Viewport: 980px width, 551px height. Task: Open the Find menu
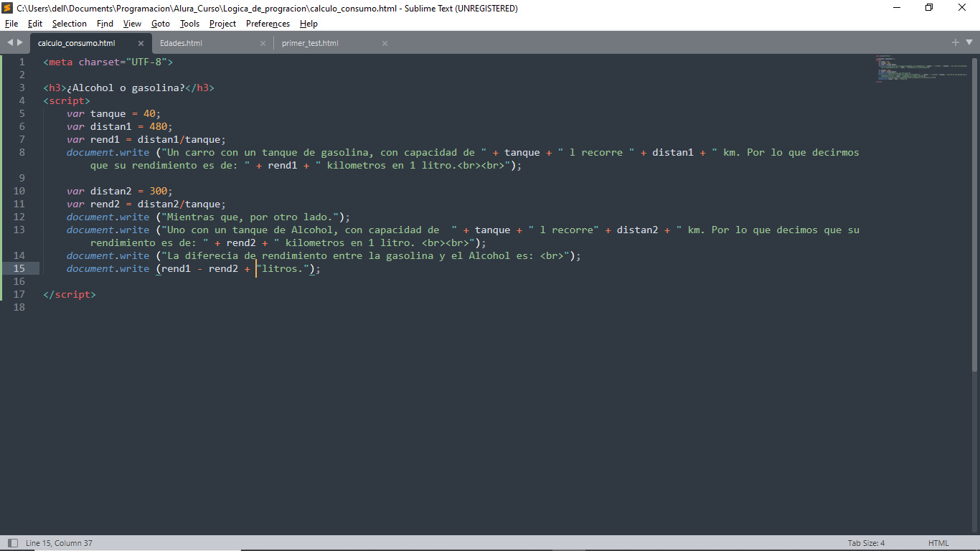(105, 24)
